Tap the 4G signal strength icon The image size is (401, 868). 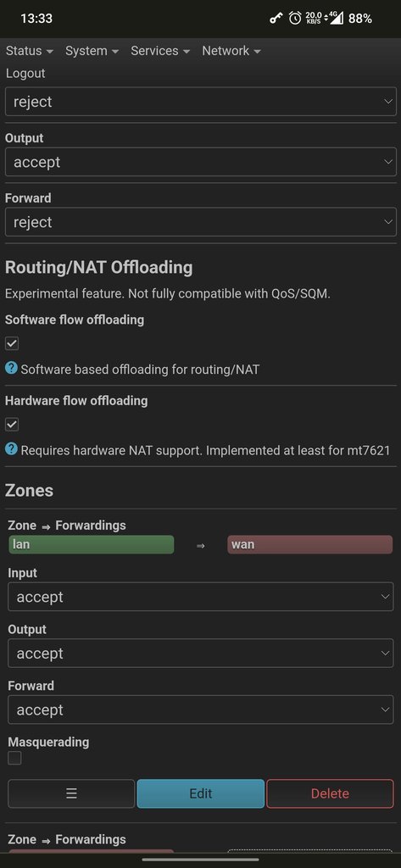point(337,18)
